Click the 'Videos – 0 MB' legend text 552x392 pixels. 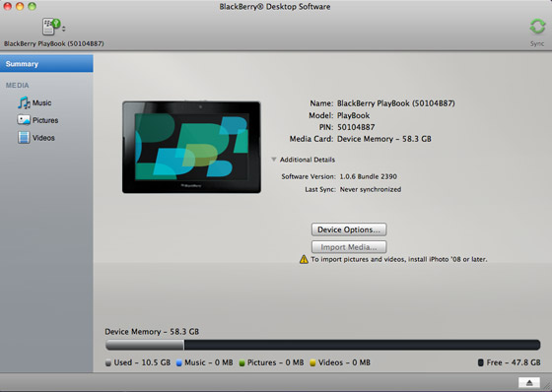[x=344, y=362]
